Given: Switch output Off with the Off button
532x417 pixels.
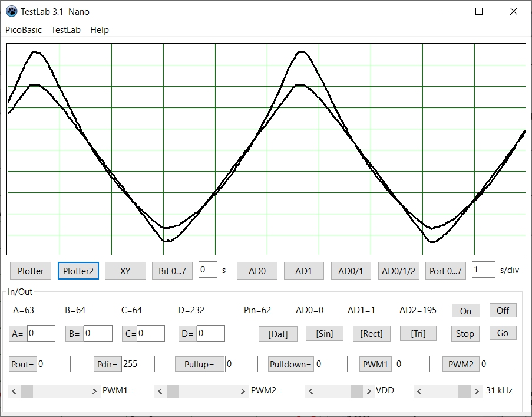Looking at the screenshot, I should (503, 310).
